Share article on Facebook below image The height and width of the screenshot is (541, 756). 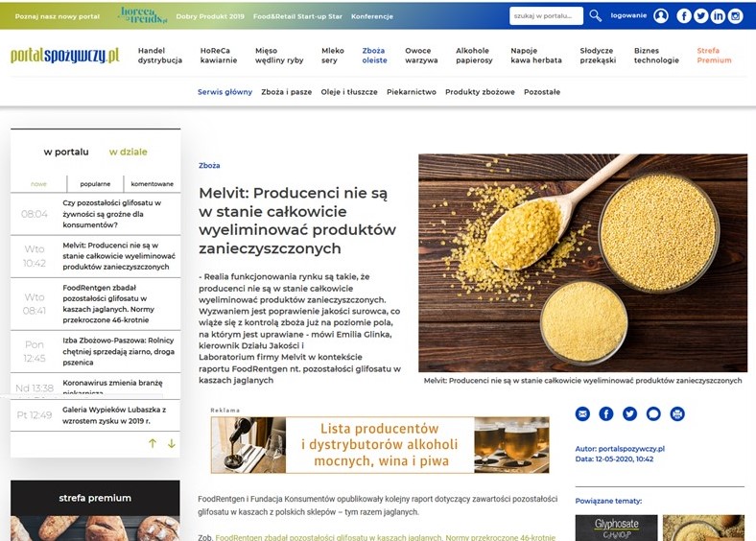[606, 413]
